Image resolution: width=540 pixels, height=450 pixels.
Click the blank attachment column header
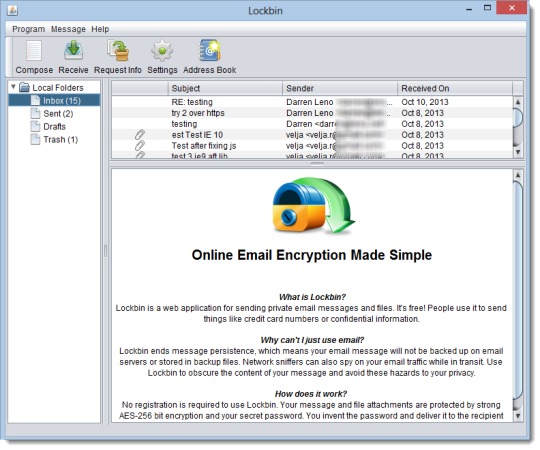click(x=140, y=88)
